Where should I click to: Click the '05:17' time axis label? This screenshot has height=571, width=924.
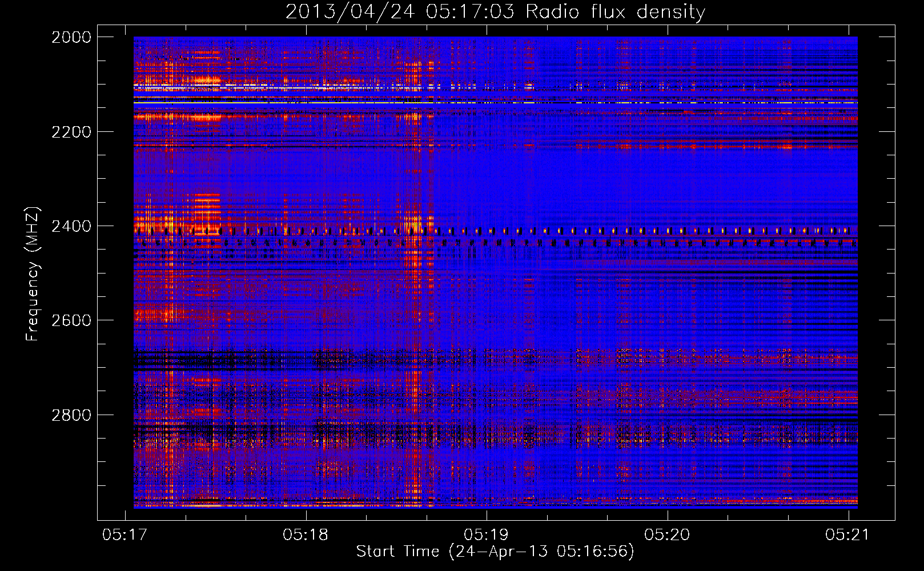tap(124, 534)
